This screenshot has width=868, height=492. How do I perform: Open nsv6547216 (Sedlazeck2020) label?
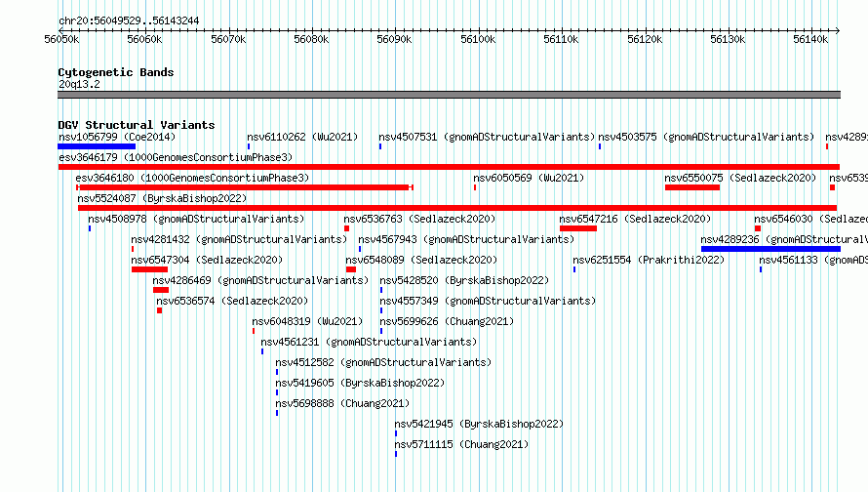[635, 219]
